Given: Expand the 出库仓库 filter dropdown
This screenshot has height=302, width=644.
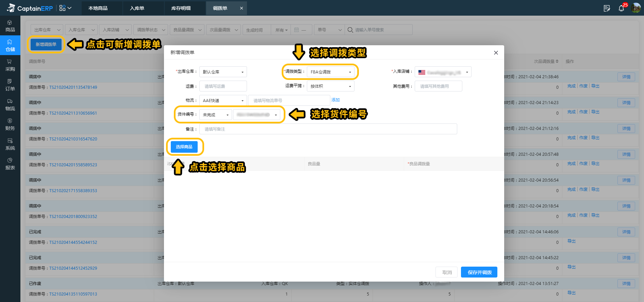Looking at the screenshot, I should pyautogui.click(x=47, y=30).
